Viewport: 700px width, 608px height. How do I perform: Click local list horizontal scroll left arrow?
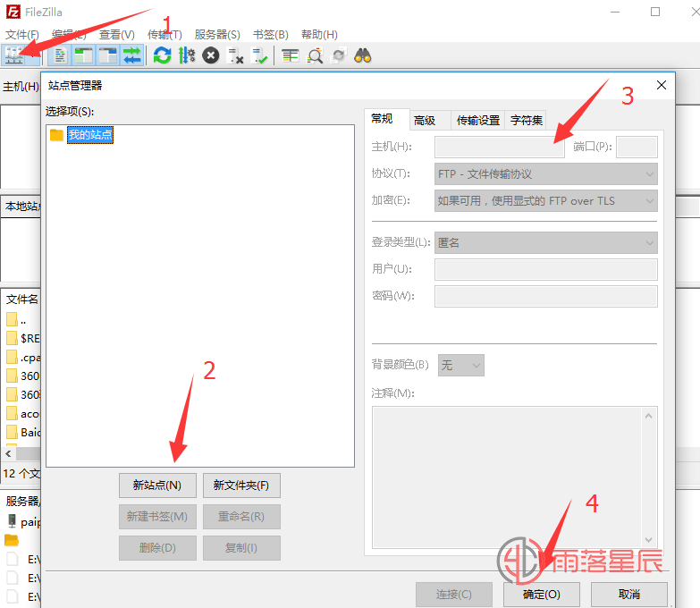coord(8,453)
